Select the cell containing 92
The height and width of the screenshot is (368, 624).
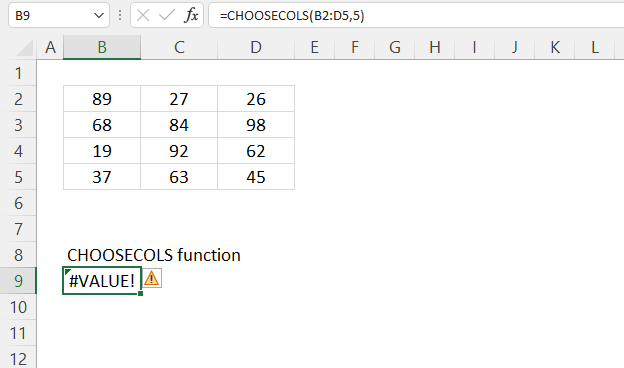click(x=179, y=151)
